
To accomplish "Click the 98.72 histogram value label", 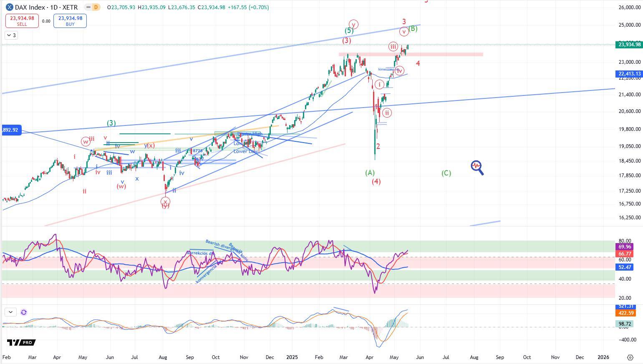I will [624, 324].
